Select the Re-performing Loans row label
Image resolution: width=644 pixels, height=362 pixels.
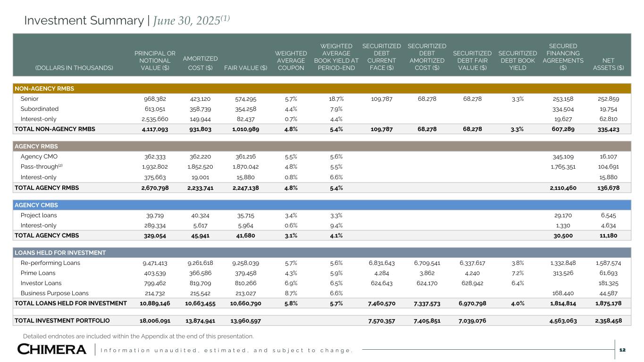tap(50, 263)
